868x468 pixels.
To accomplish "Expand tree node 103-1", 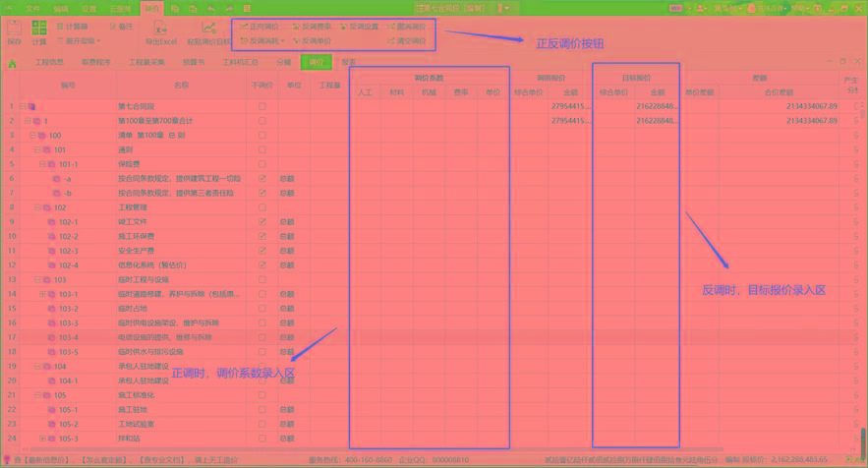I will point(42,294).
